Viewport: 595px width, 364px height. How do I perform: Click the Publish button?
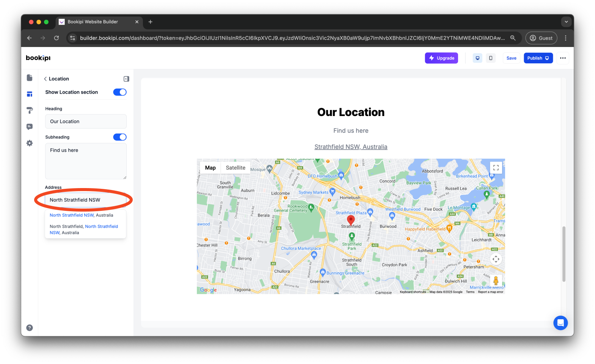(538, 58)
